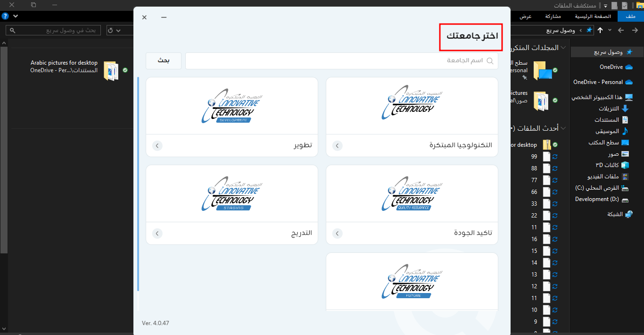Select the 'التدريج' university name
644x335 pixels.
302,233
